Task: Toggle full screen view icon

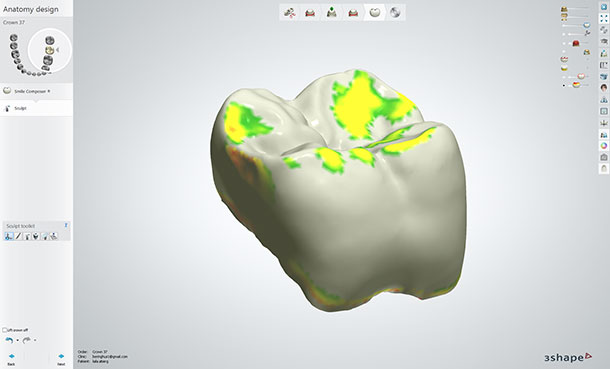Action: pos(604,18)
